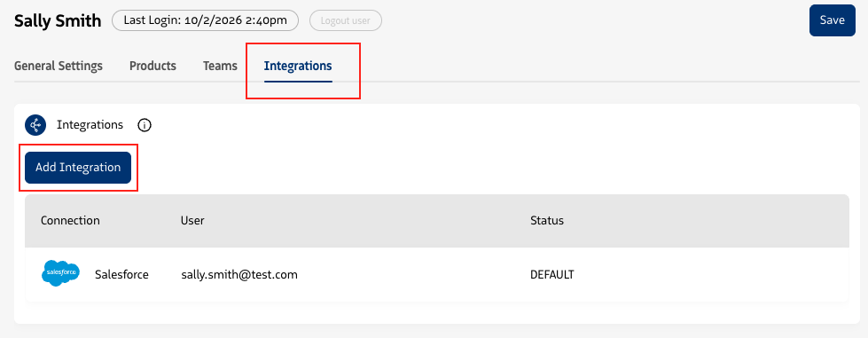
Task: Select the Integrations tab
Action: 298,66
